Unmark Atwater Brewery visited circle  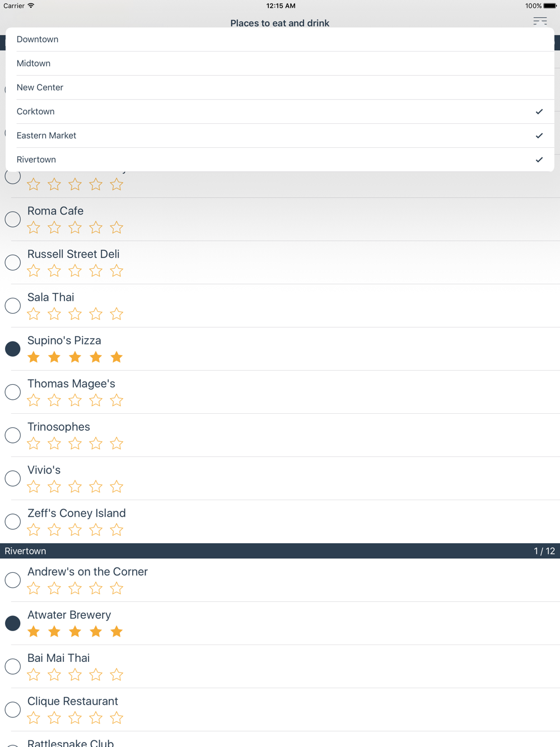tap(13, 623)
